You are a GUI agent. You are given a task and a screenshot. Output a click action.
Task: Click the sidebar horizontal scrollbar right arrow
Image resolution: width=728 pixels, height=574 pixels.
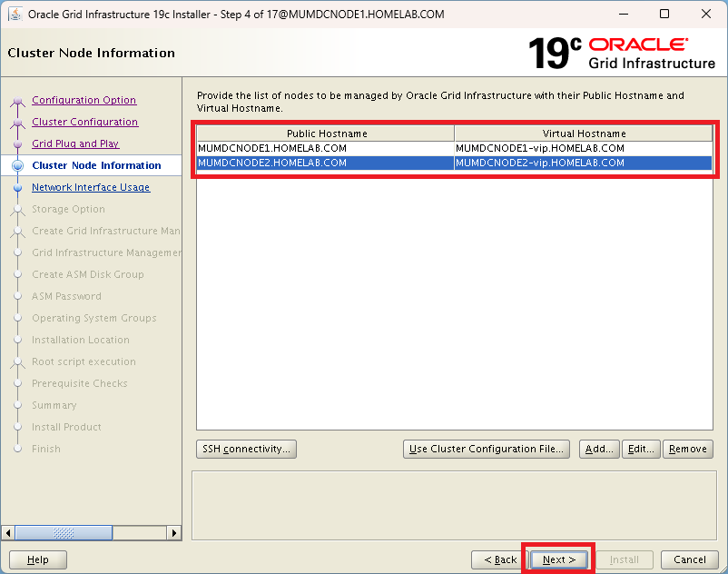click(x=176, y=533)
